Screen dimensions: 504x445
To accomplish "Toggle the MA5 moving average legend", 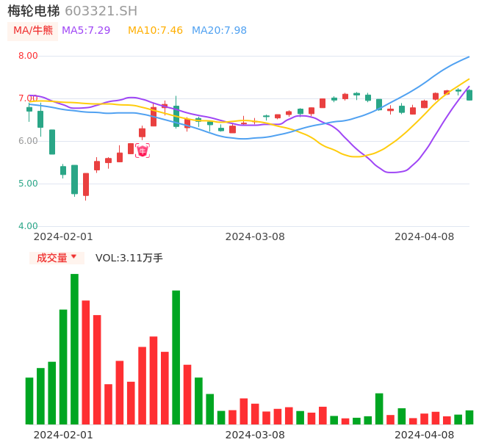I will click(x=86, y=30).
